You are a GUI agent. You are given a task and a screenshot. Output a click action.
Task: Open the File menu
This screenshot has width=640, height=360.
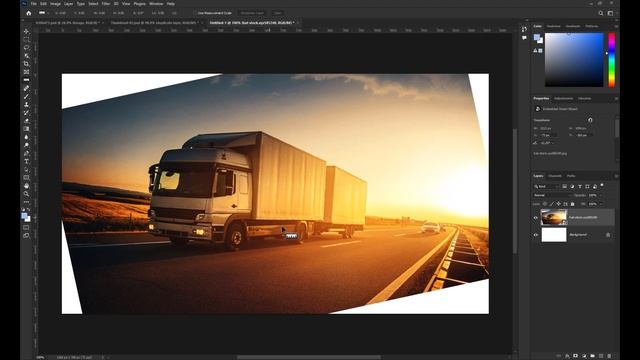[34, 4]
